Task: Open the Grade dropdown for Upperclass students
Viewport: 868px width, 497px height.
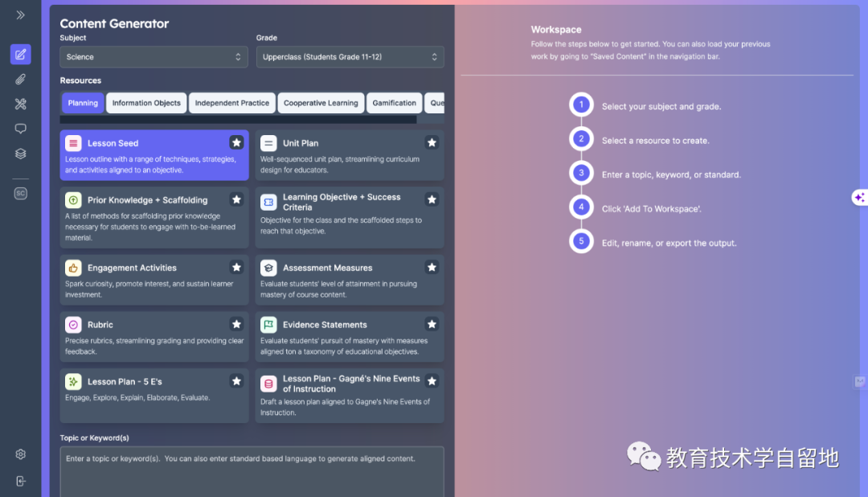Action: [x=350, y=56]
